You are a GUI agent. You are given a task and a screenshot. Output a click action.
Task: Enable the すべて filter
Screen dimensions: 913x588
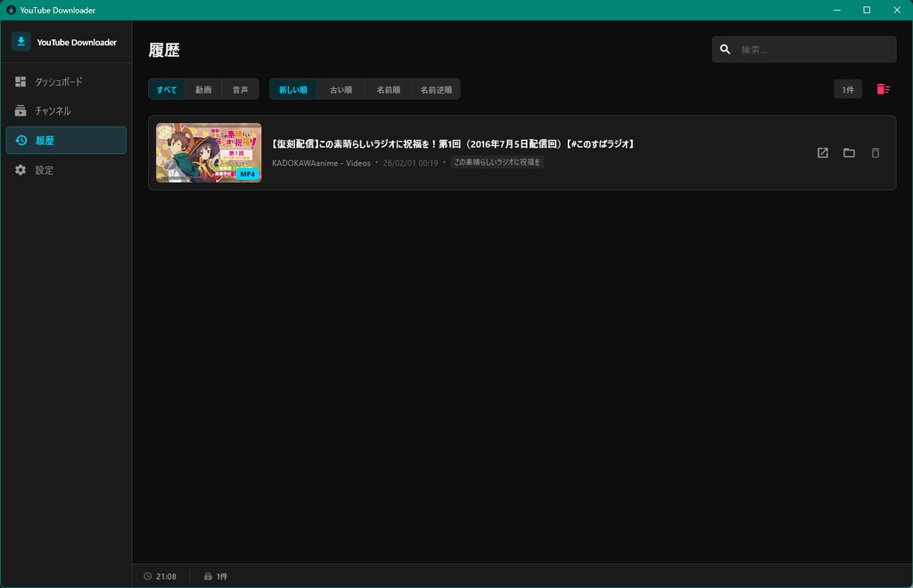tap(167, 88)
